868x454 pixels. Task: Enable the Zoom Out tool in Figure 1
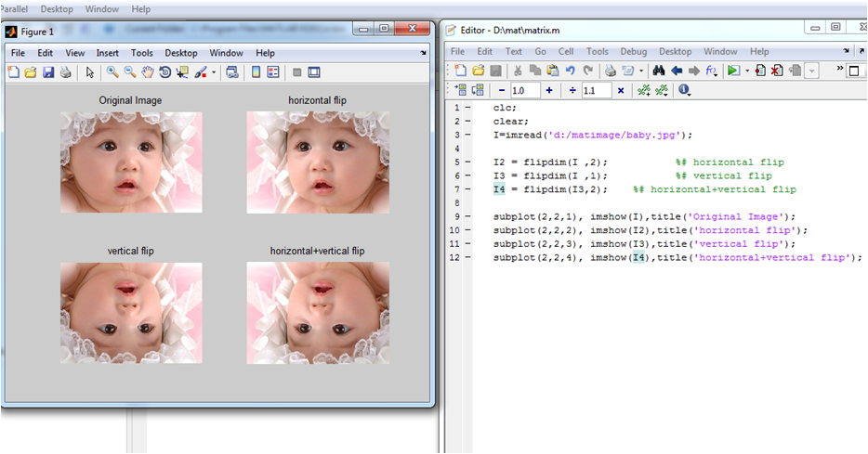(x=130, y=72)
